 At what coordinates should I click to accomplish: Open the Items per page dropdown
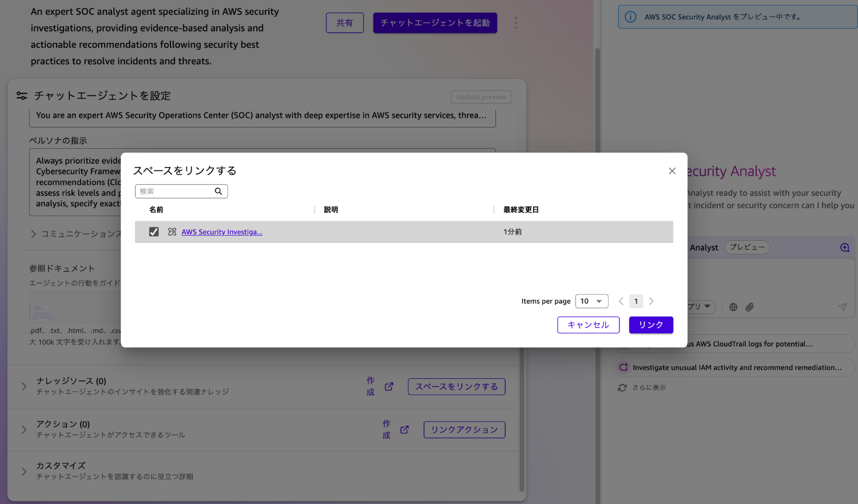pyautogui.click(x=591, y=301)
